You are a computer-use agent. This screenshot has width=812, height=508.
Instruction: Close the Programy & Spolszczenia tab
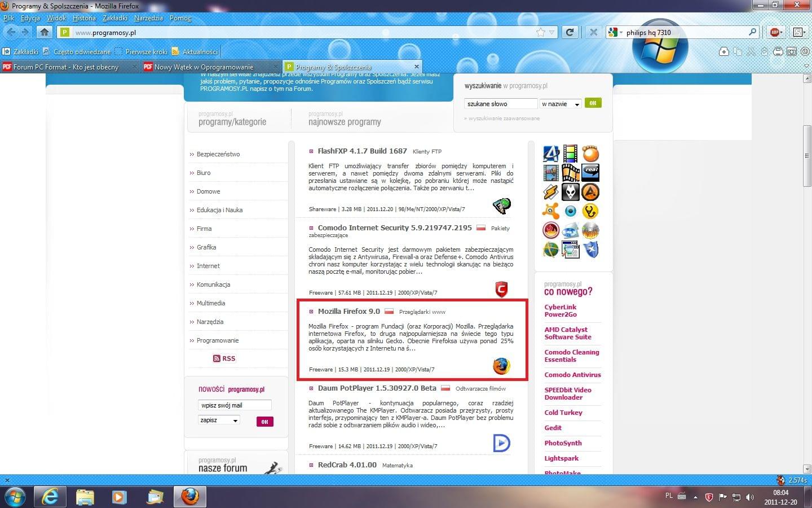[417, 66]
